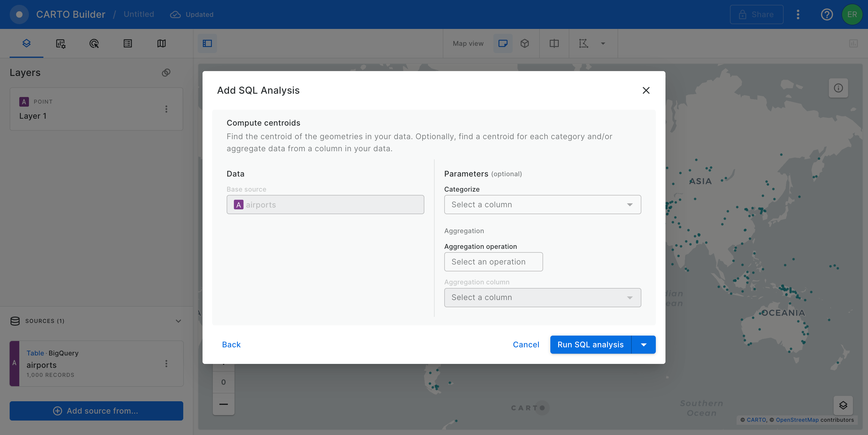Open the map info icon button
The image size is (868, 435).
[x=838, y=88]
